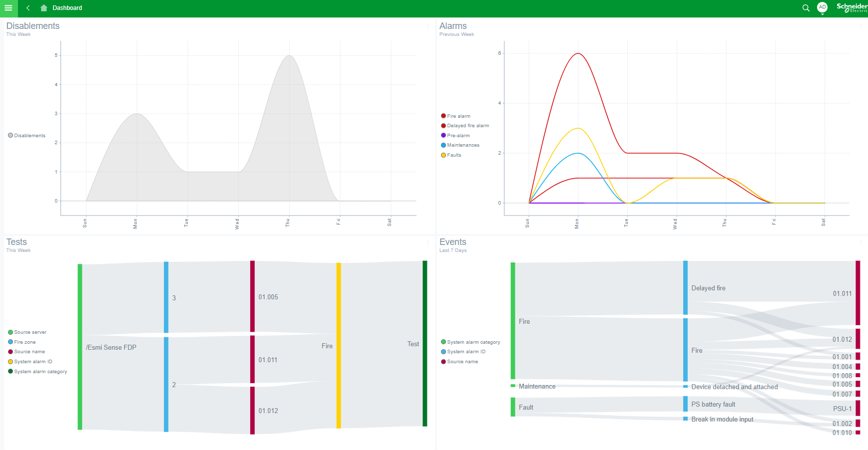Click 'Last 7 Days' subtitle
This screenshot has height=450, width=868.
coord(453,250)
